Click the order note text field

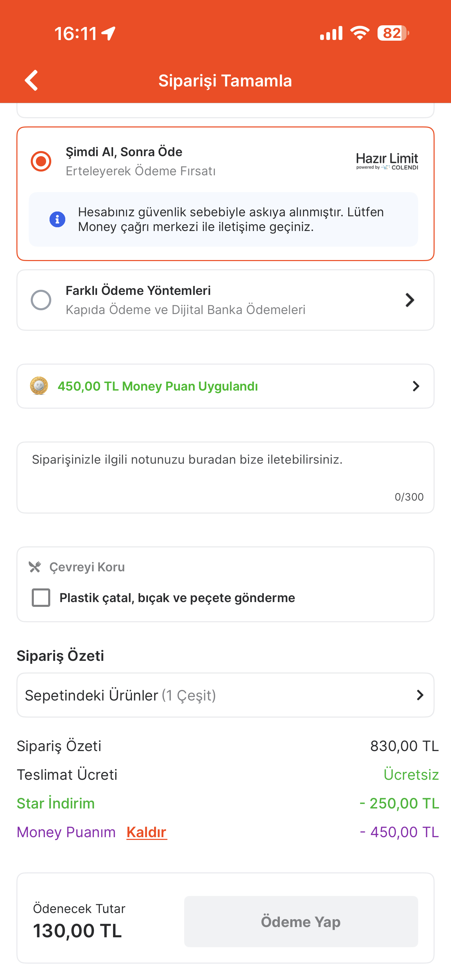click(225, 477)
